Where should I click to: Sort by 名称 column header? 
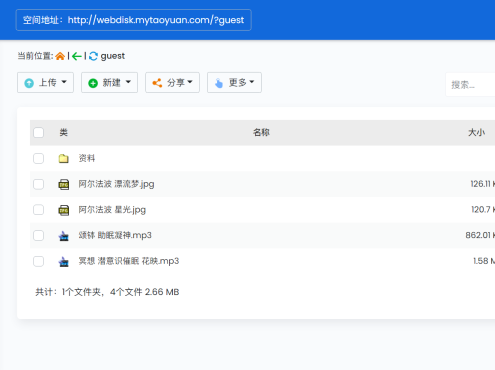[x=261, y=132]
